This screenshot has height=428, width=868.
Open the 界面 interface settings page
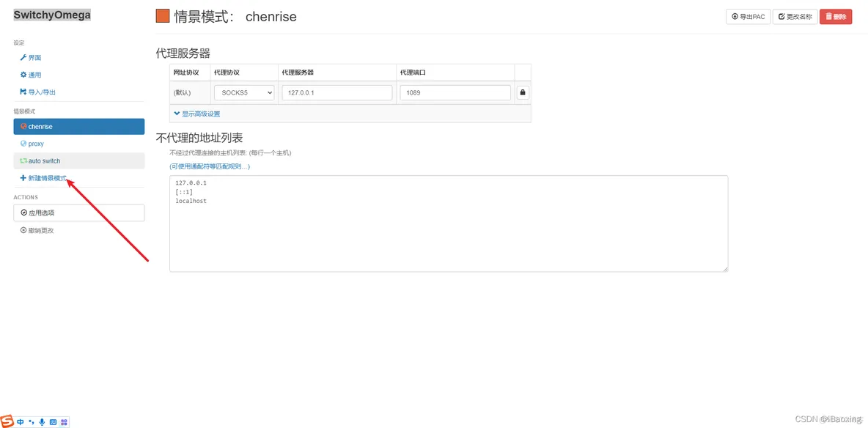pos(31,58)
